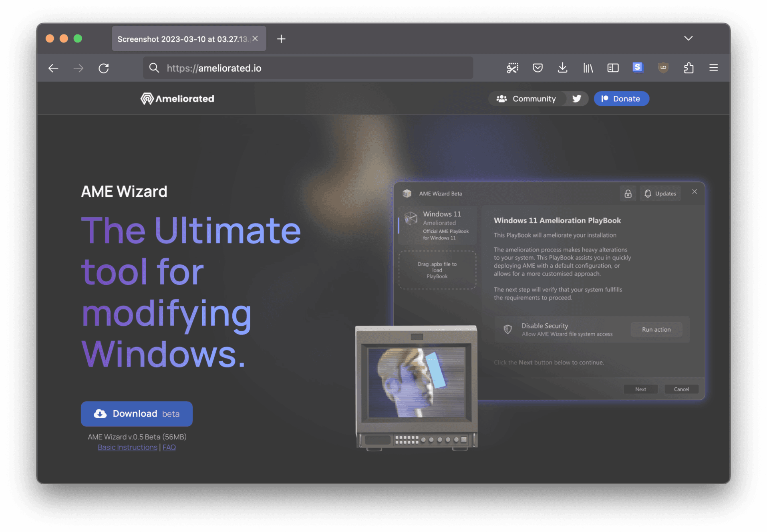The image size is (767, 532).
Task: Expand the list all tabs chevron
Action: (x=688, y=38)
